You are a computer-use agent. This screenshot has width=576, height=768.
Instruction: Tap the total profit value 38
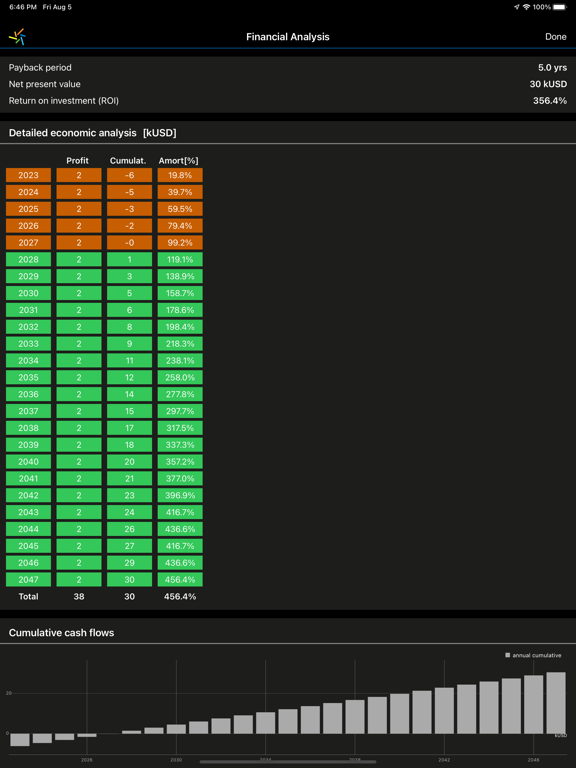point(79,597)
